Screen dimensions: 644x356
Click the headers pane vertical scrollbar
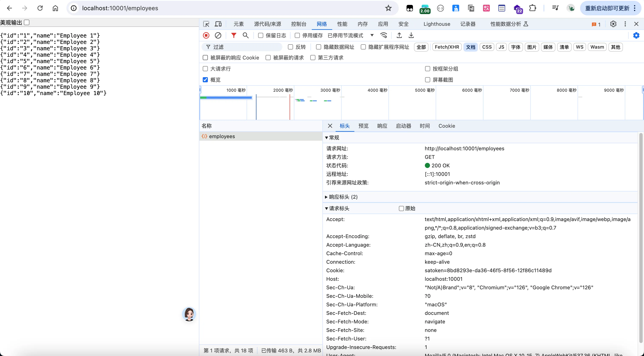[641, 238]
